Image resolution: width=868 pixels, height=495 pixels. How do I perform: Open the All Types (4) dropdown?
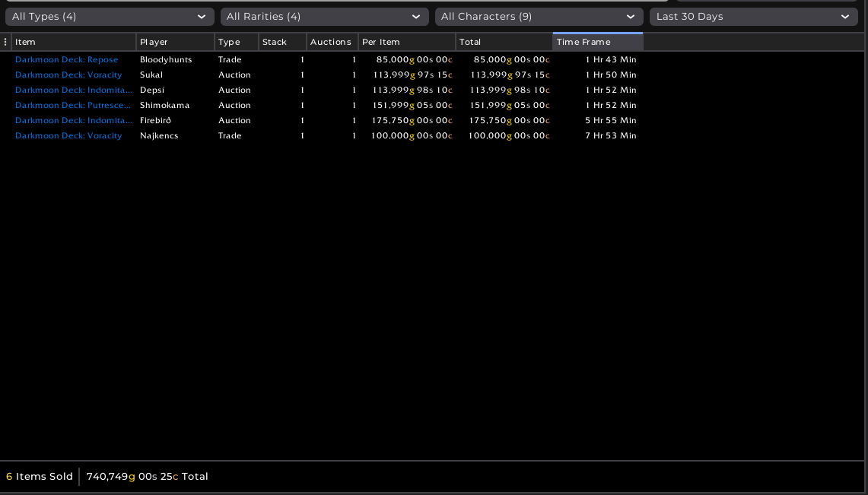point(110,17)
